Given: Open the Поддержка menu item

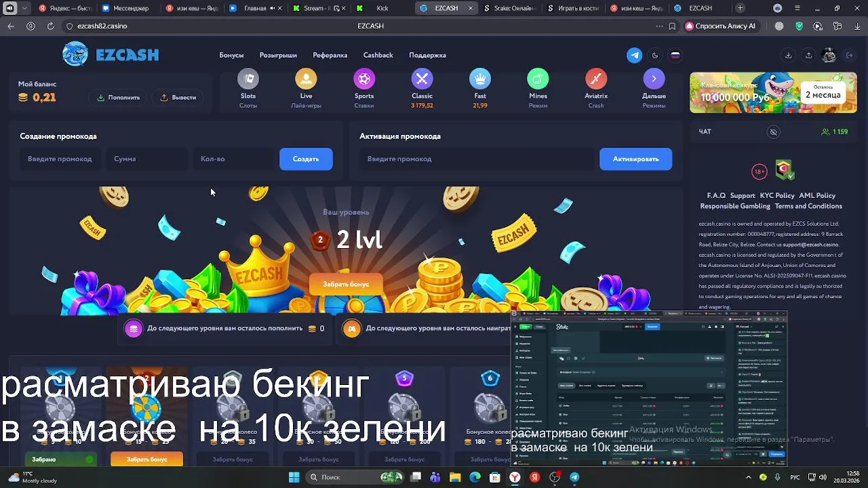Looking at the screenshot, I should [427, 56].
